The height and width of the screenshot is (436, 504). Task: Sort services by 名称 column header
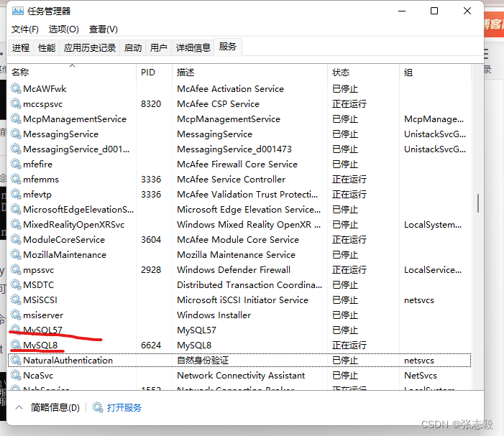tap(73, 73)
